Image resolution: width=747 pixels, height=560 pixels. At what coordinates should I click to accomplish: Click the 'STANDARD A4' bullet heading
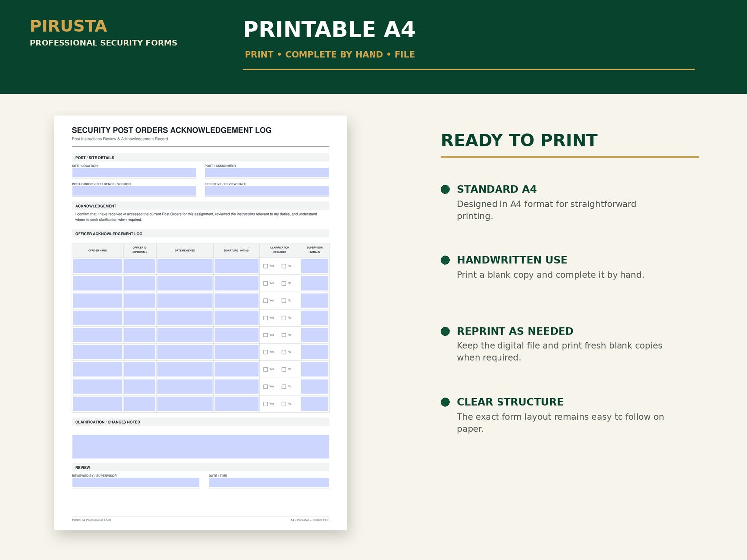click(497, 189)
